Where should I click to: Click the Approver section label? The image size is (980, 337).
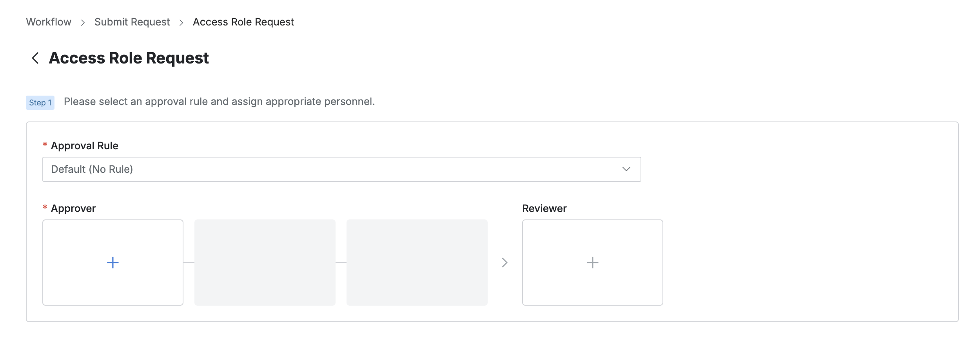[x=73, y=208]
